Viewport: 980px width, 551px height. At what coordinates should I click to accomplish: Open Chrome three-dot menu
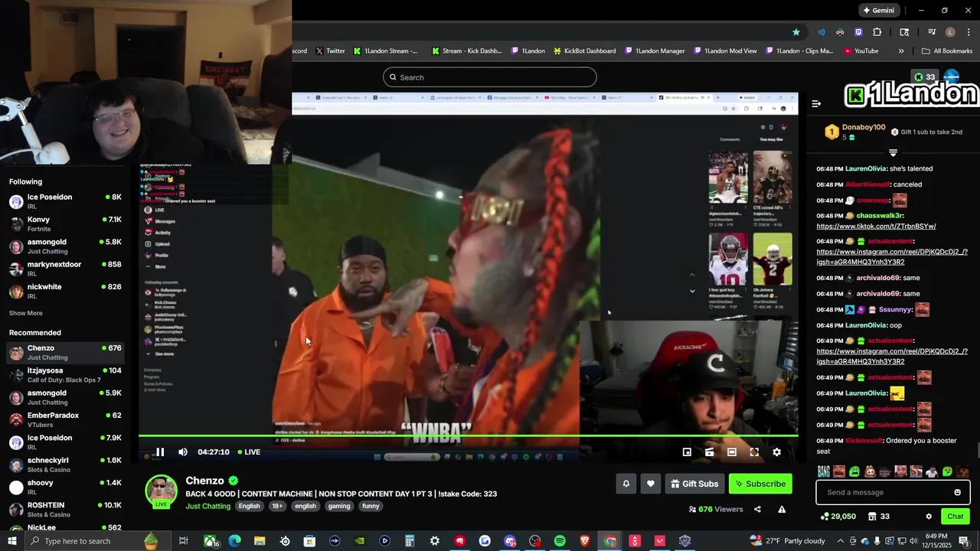coord(967,32)
